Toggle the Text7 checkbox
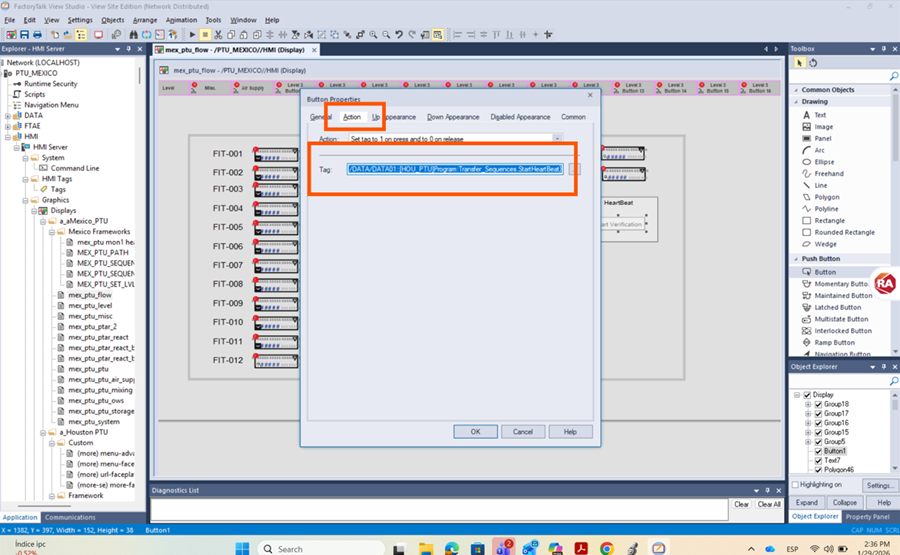 818,460
